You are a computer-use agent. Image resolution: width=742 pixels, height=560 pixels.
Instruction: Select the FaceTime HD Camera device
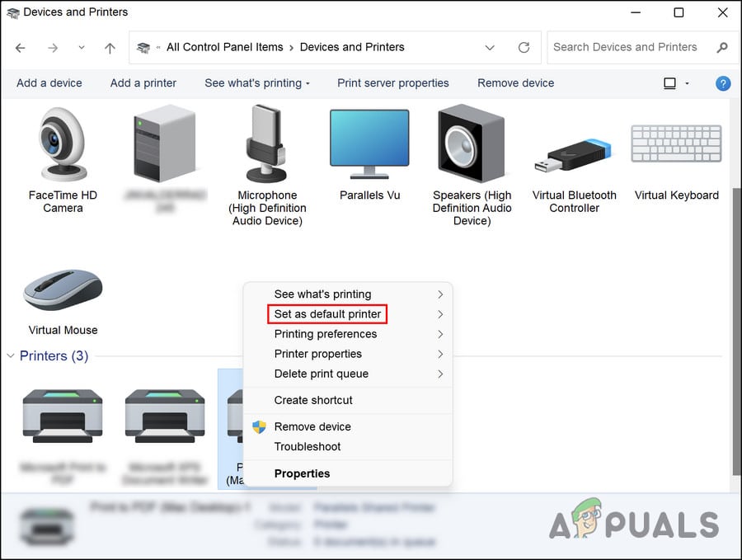pos(62,144)
